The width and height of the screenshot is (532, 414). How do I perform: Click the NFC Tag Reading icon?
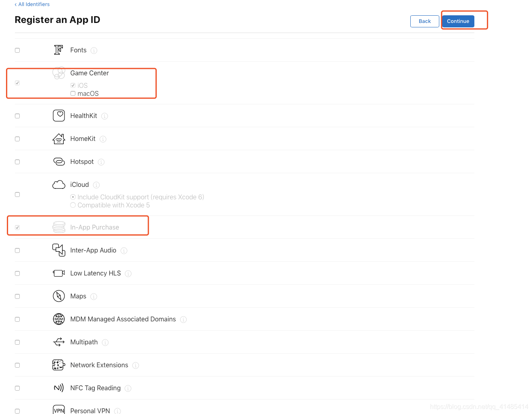[x=59, y=388]
